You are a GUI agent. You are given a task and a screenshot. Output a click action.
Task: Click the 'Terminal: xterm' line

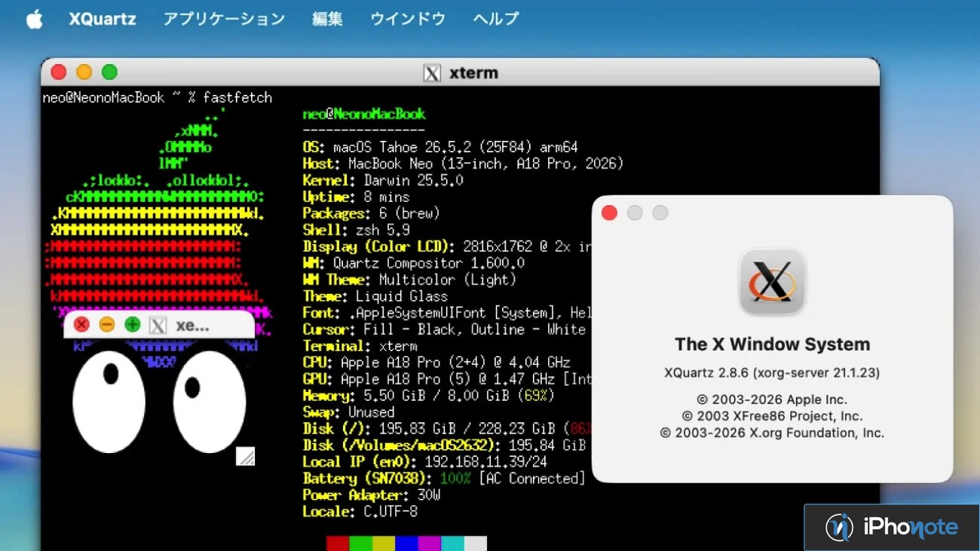pyautogui.click(x=360, y=346)
